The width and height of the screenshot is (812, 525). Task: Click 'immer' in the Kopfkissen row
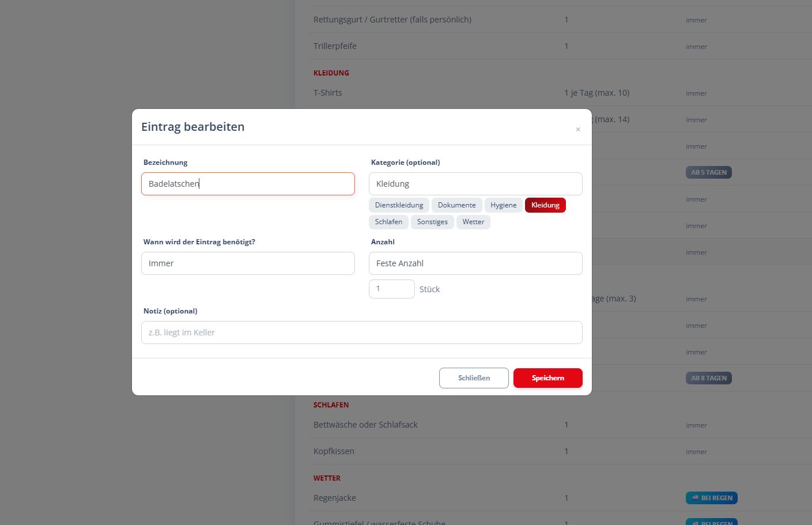pyautogui.click(x=696, y=452)
